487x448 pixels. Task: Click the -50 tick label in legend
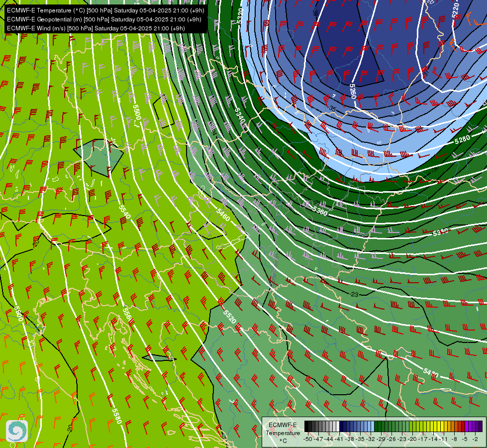tap(308, 439)
